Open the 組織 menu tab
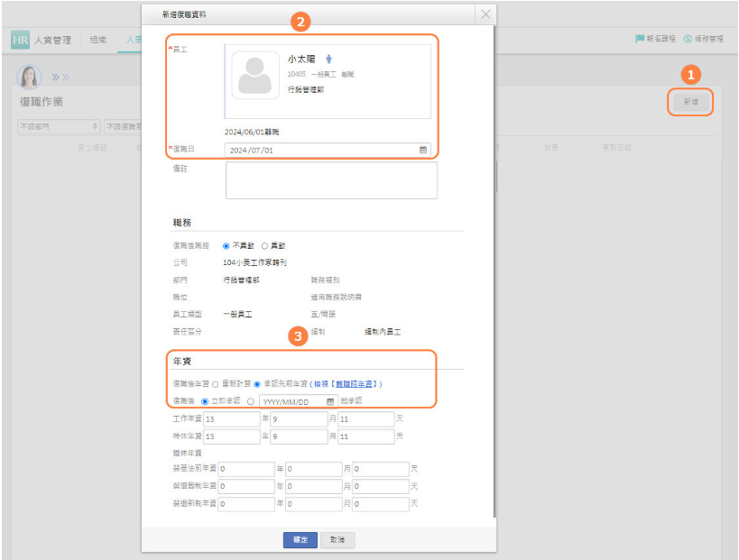The height and width of the screenshot is (560, 739). click(97, 40)
